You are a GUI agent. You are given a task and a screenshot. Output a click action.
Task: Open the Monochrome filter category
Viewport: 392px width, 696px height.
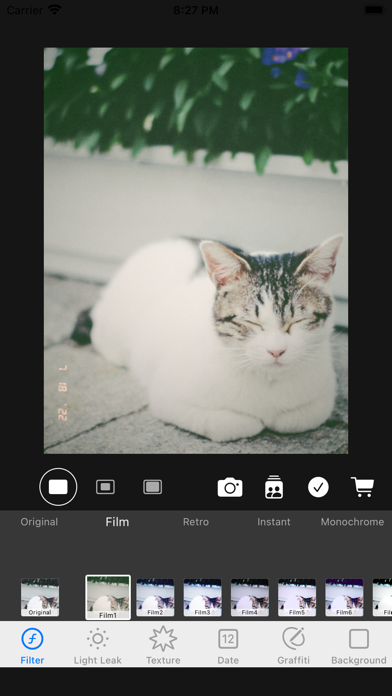tap(352, 522)
